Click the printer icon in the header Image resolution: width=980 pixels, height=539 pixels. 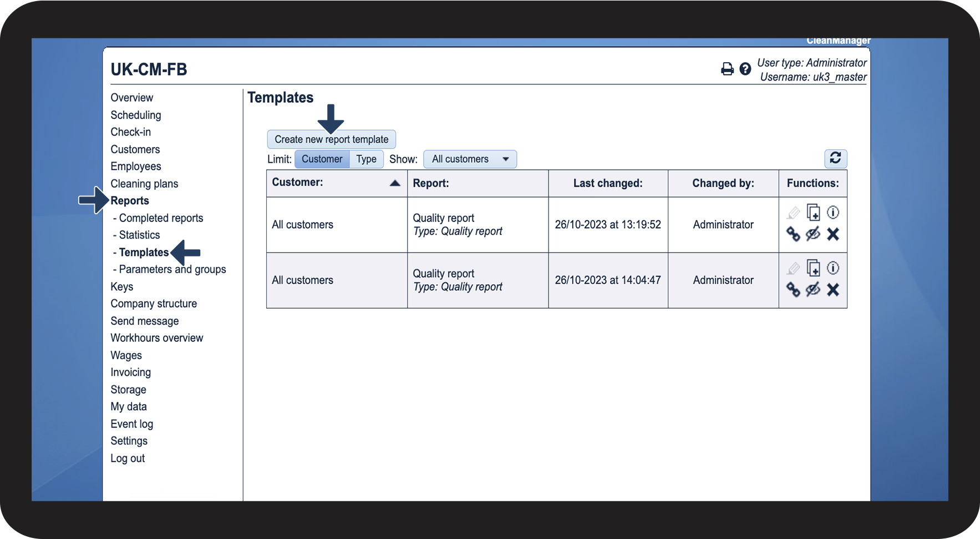(x=727, y=69)
